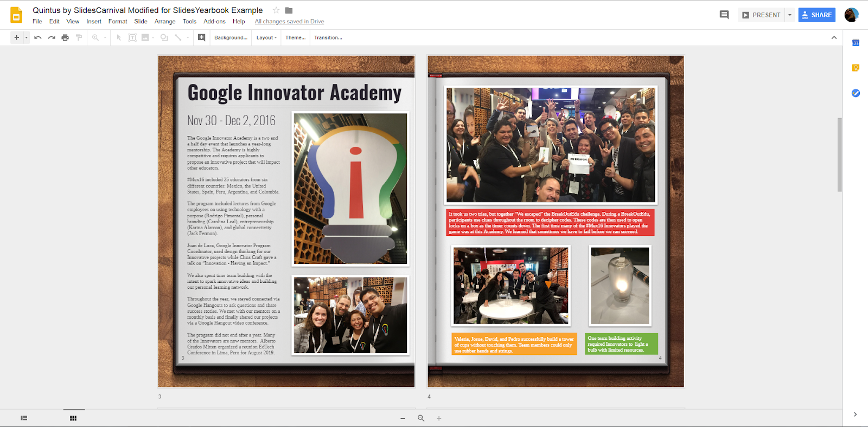Show the side panel with bottom chevron

(x=856, y=415)
